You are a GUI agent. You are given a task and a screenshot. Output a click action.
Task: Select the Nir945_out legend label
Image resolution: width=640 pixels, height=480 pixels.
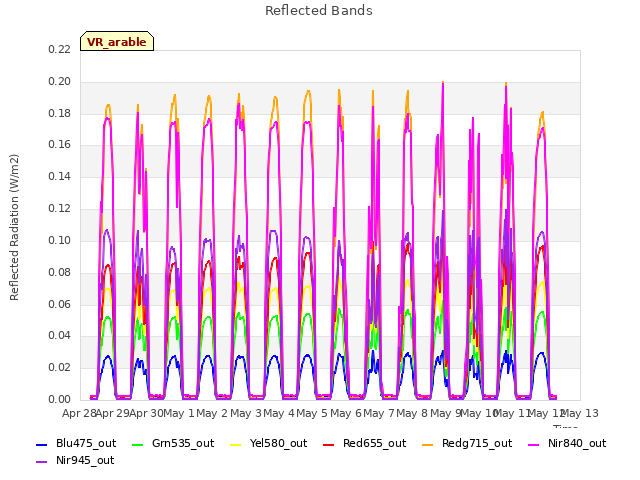[85, 460]
